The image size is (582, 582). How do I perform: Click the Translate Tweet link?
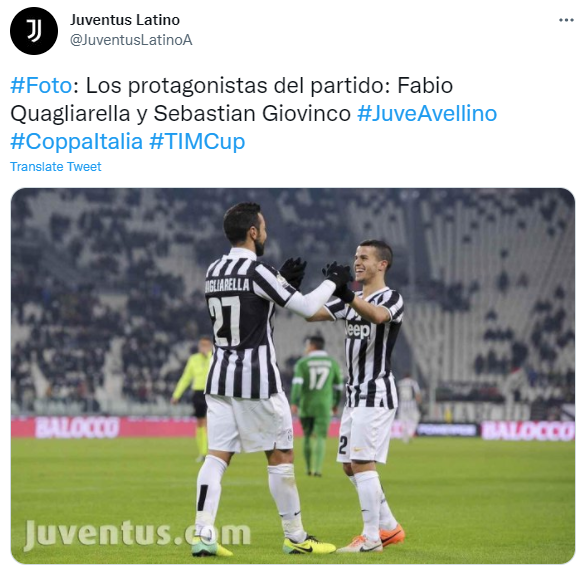tap(56, 167)
